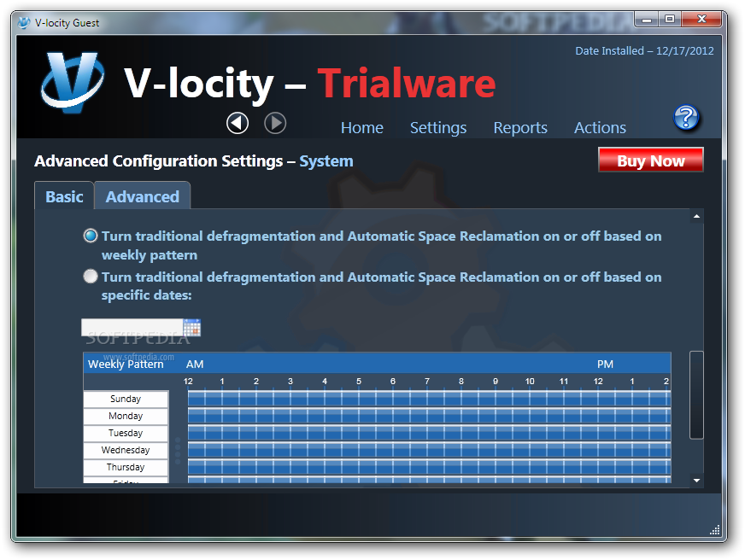
Task: Open the Reports menu
Action: (x=520, y=128)
